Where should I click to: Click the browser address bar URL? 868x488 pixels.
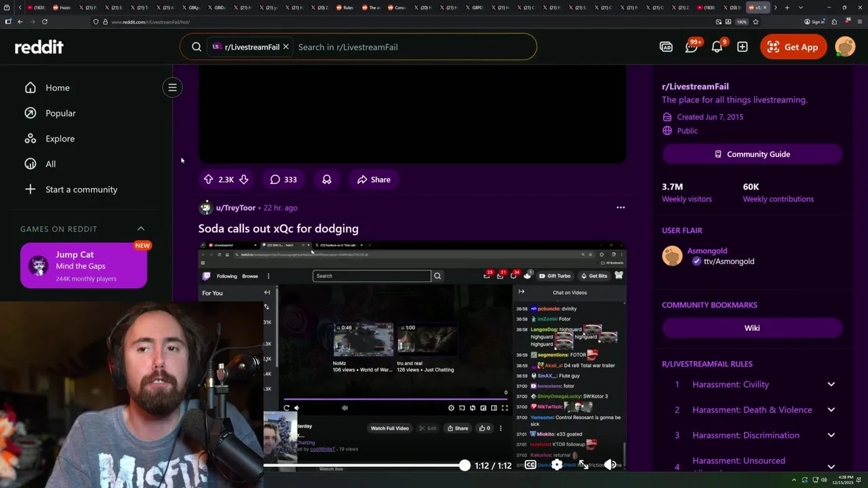(x=151, y=22)
